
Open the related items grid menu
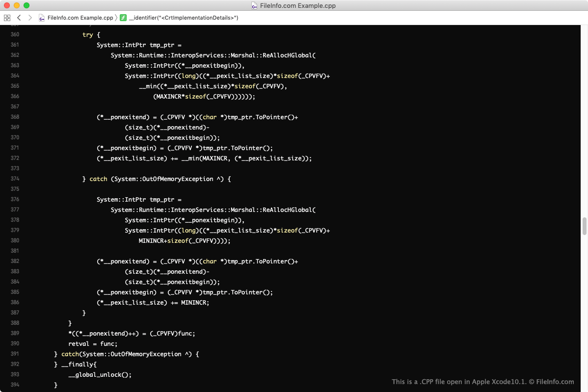[x=7, y=18]
